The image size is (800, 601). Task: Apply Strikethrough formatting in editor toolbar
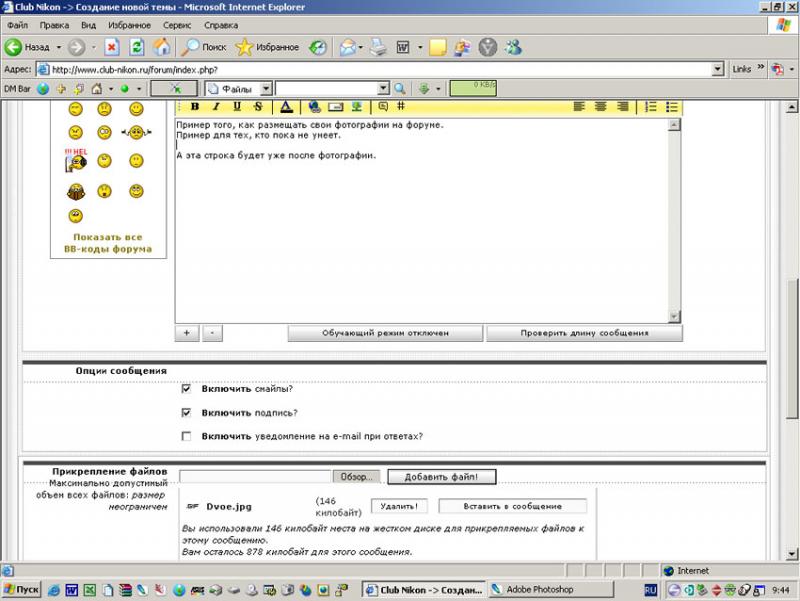pyautogui.click(x=258, y=107)
